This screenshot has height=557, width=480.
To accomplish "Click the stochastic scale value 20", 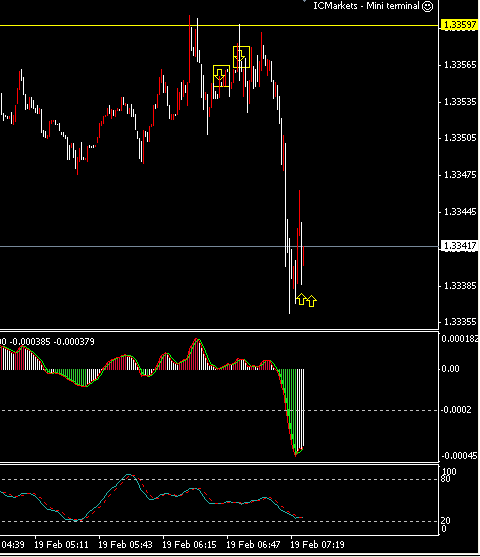I will point(446,521).
